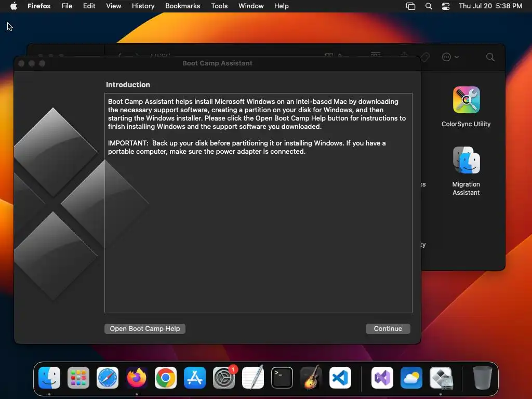The width and height of the screenshot is (532, 399).
Task: Open Visual Studio Code from the Dock
Action: pos(340,378)
